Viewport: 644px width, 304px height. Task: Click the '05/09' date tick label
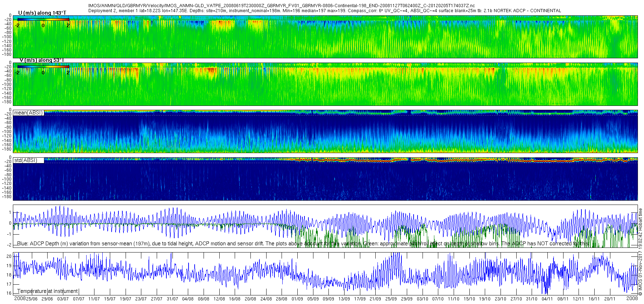(313, 299)
